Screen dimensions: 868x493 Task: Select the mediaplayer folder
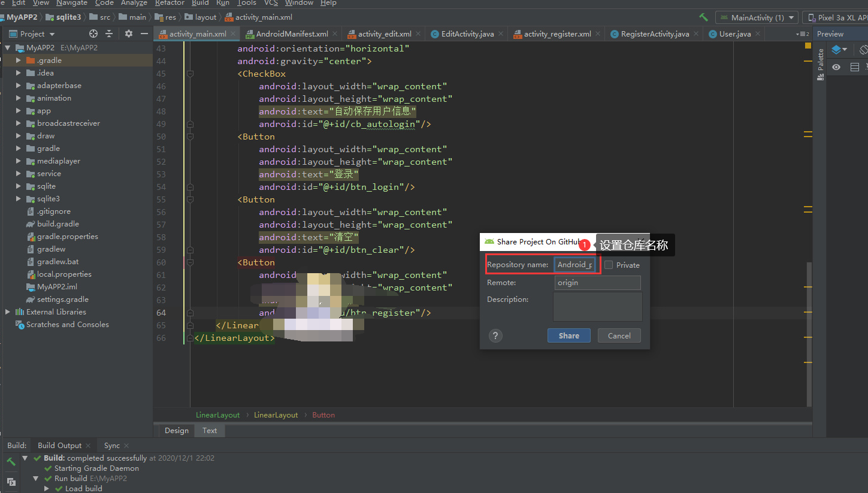click(x=58, y=161)
